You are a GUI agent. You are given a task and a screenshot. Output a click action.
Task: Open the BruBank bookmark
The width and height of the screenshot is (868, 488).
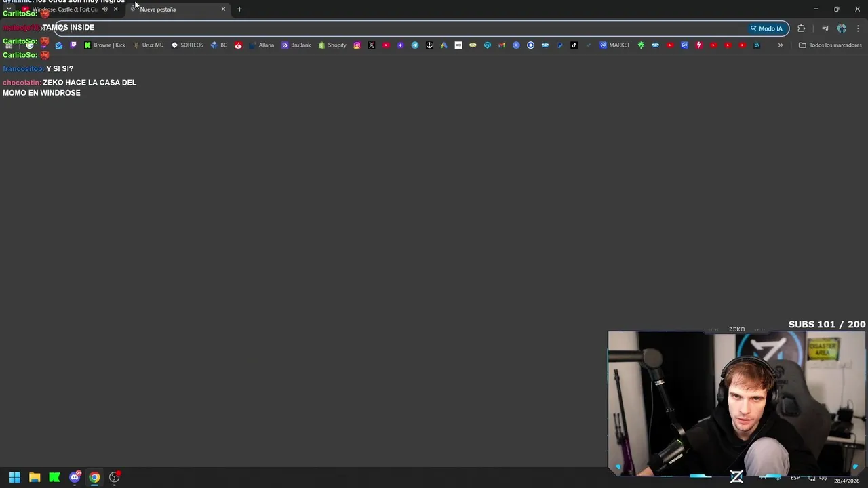(296, 45)
